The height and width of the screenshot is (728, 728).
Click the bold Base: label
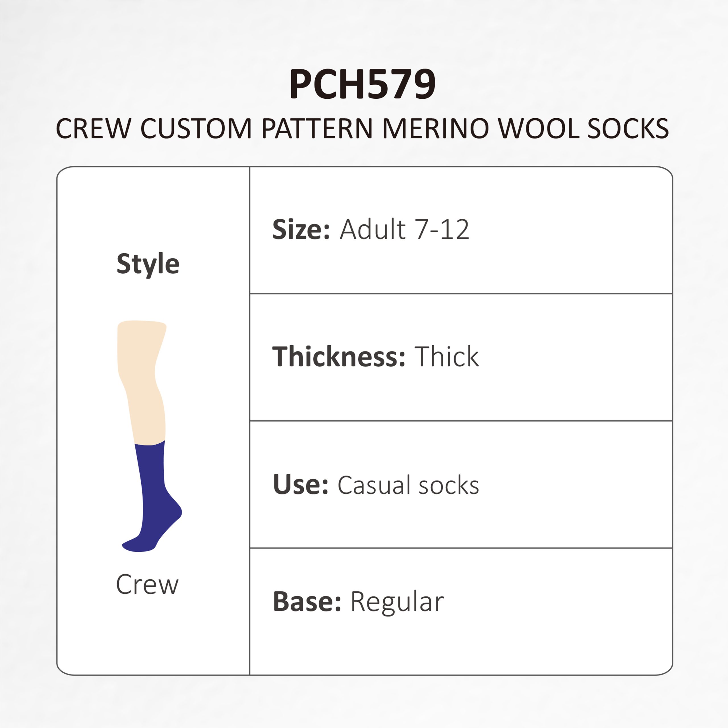click(307, 602)
